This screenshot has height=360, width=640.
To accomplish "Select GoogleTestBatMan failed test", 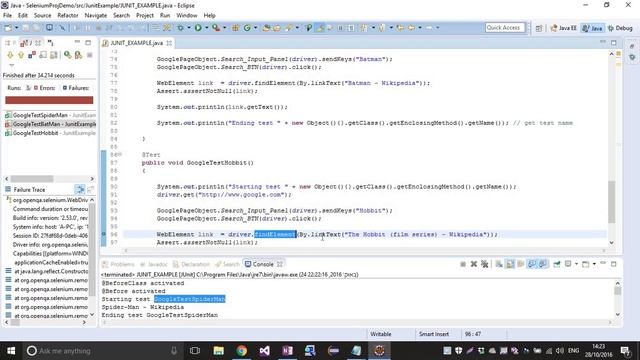I will point(50,124).
